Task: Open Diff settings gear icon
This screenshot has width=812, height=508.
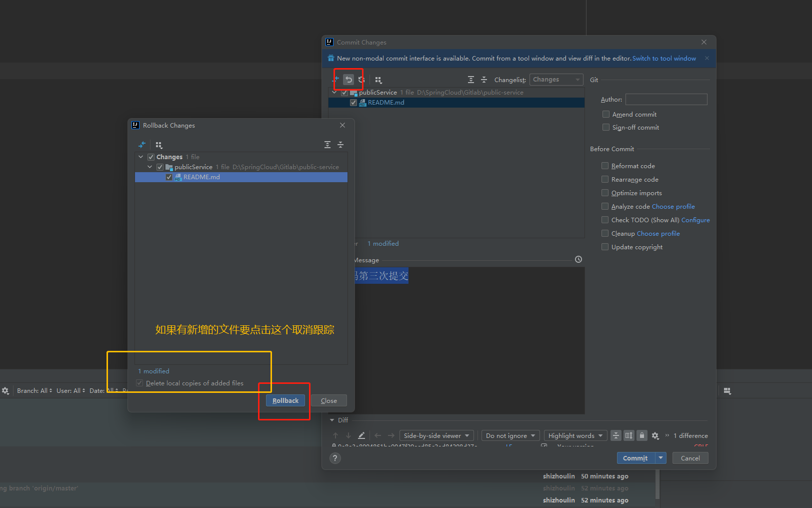Action: tap(655, 435)
